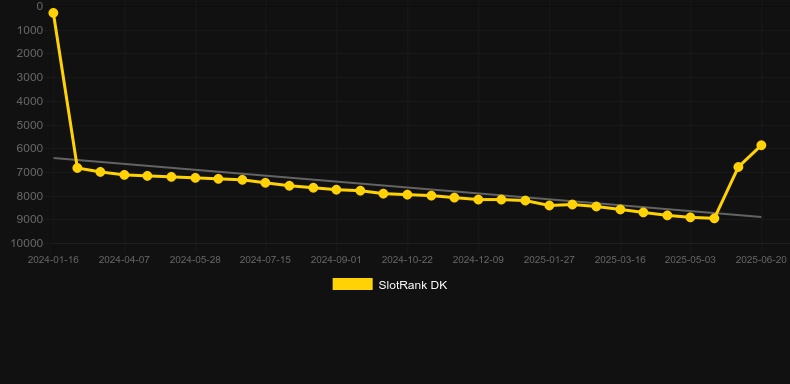Click the 6000 y-axis label
790x384 pixels.
tap(31, 149)
